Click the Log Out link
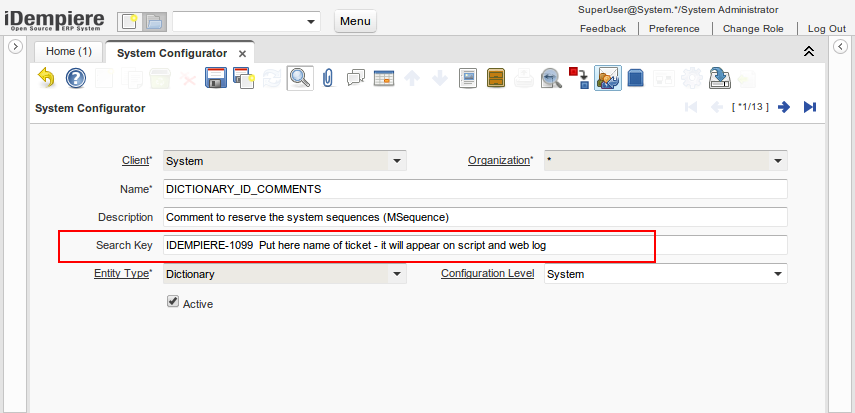Screen dimensions: 855x413 point(826,29)
